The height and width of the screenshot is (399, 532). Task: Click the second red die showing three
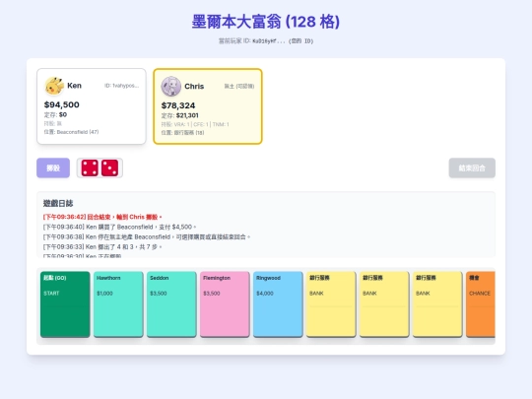click(109, 167)
